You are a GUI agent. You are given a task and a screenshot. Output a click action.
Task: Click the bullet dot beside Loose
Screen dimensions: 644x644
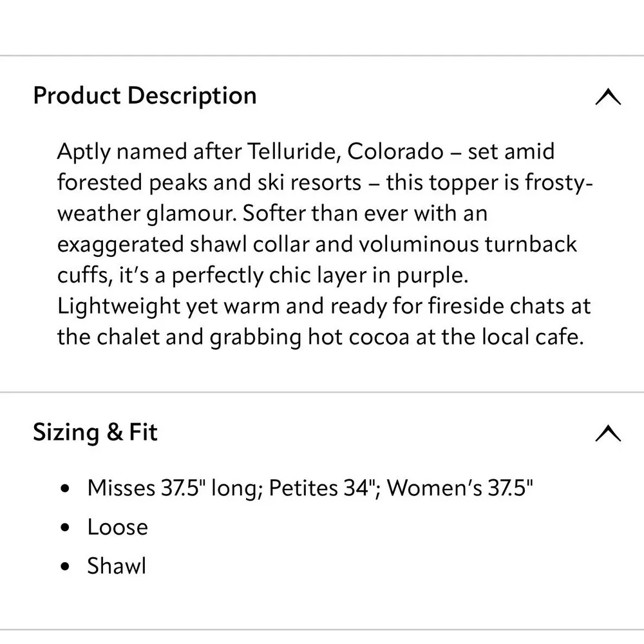click(64, 529)
